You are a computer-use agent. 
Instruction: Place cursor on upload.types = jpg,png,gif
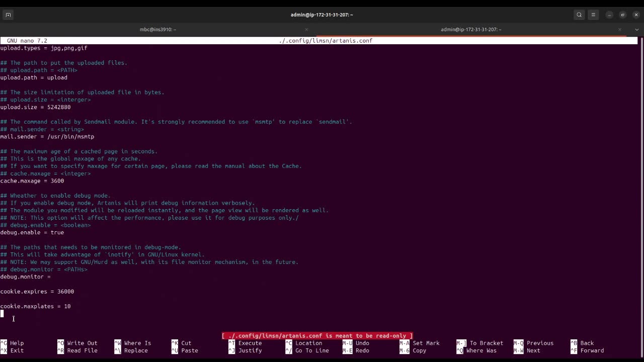44,48
